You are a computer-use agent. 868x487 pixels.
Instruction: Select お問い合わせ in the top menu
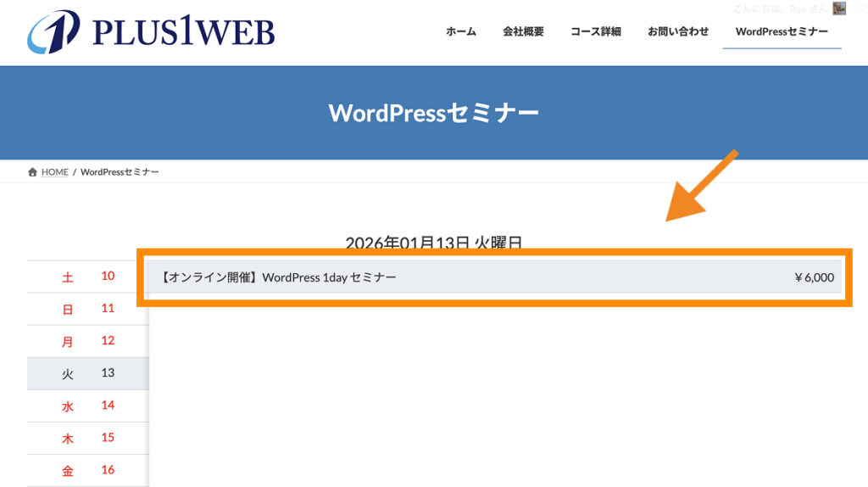[678, 32]
